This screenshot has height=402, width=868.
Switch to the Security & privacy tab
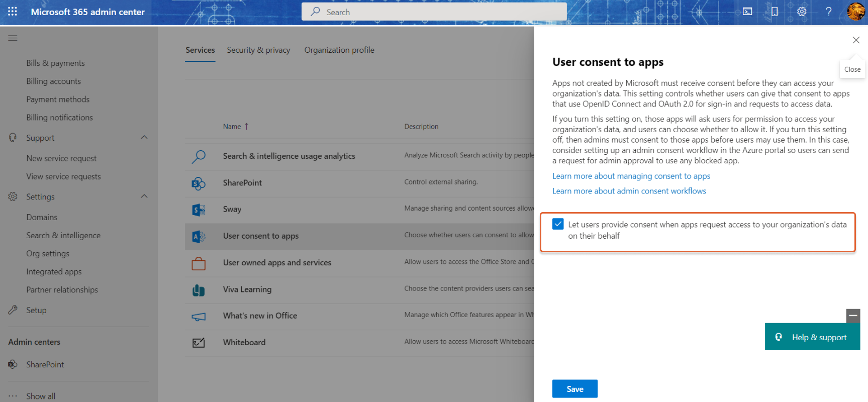258,50
